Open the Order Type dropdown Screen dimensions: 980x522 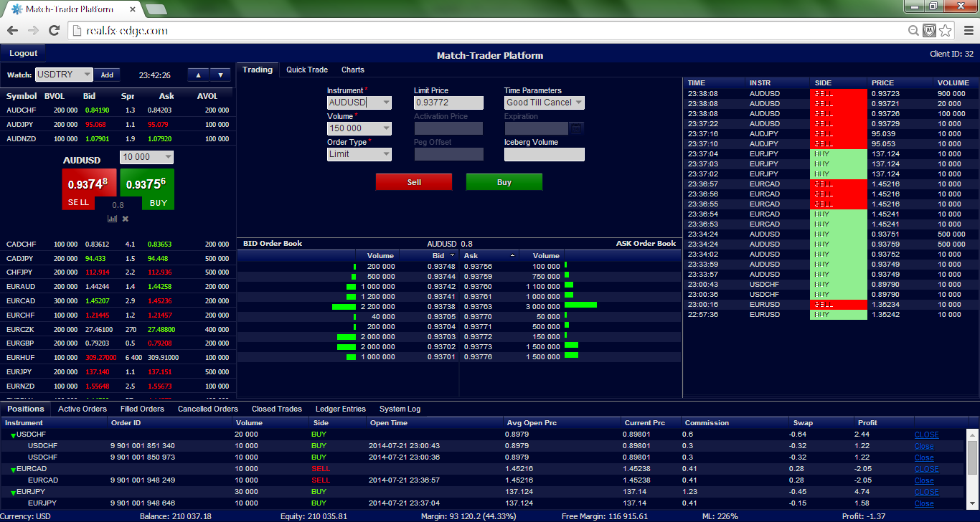coord(359,154)
